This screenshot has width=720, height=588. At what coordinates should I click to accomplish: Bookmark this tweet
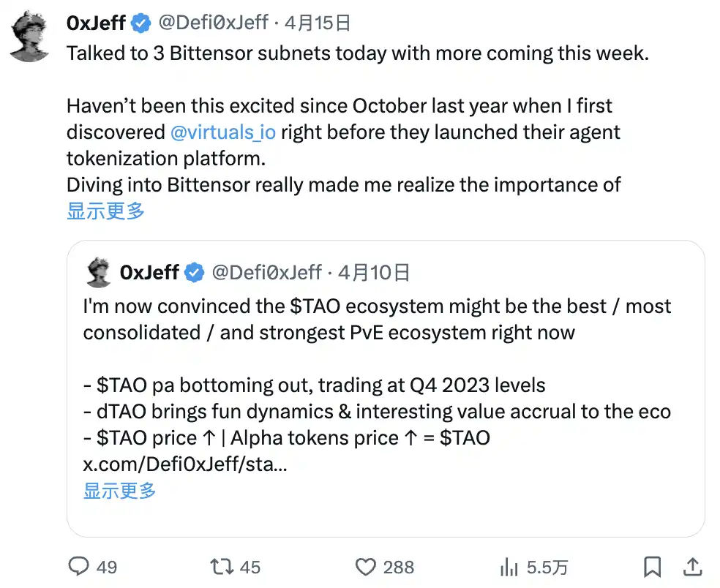point(652,566)
